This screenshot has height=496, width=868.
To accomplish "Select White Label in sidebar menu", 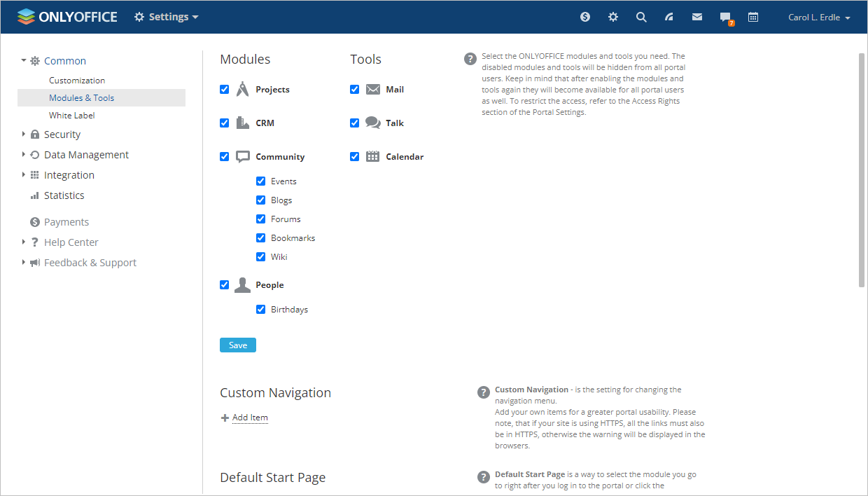I will pyautogui.click(x=71, y=116).
